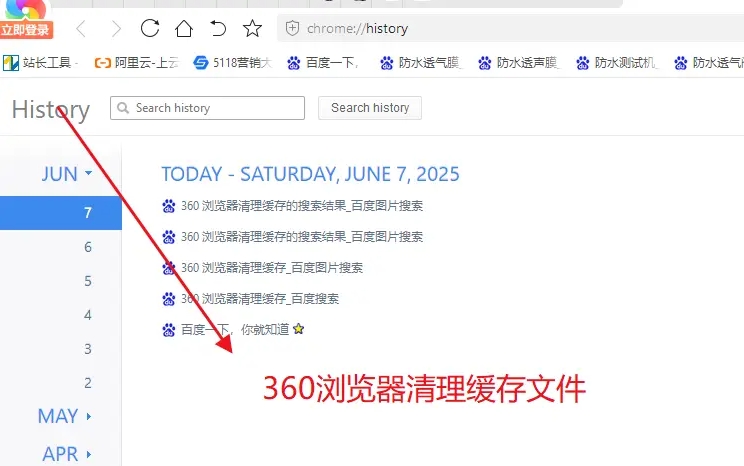This screenshot has height=466, width=744.
Task: Click the Search history text field
Action: click(207, 108)
